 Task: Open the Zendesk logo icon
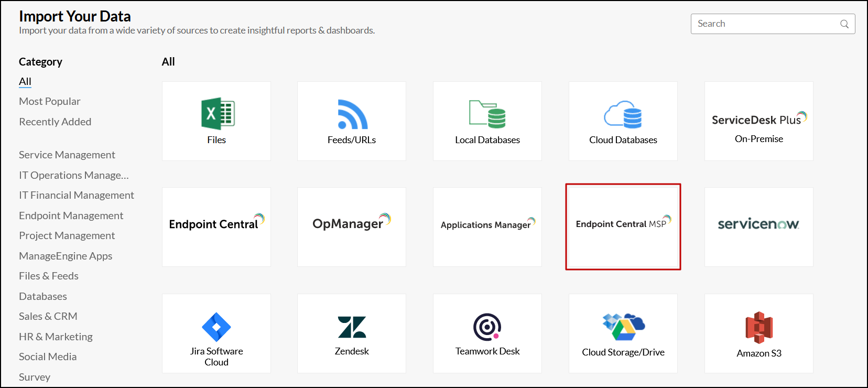(x=352, y=327)
